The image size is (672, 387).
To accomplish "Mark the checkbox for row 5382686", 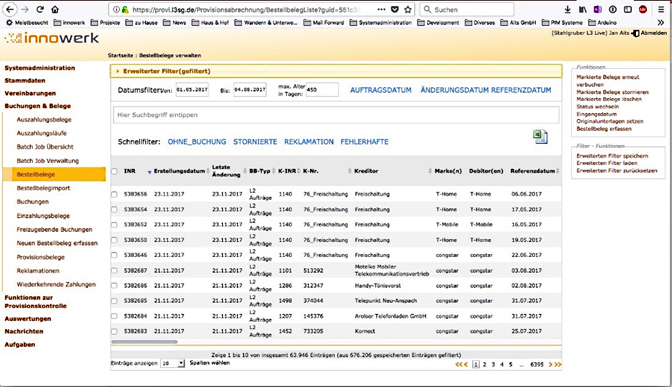I will coord(114,285).
